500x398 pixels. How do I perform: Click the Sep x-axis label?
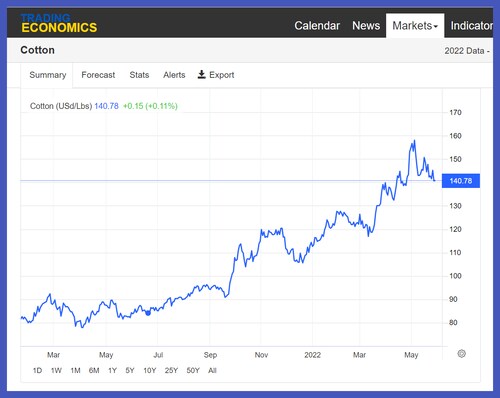pos(210,355)
